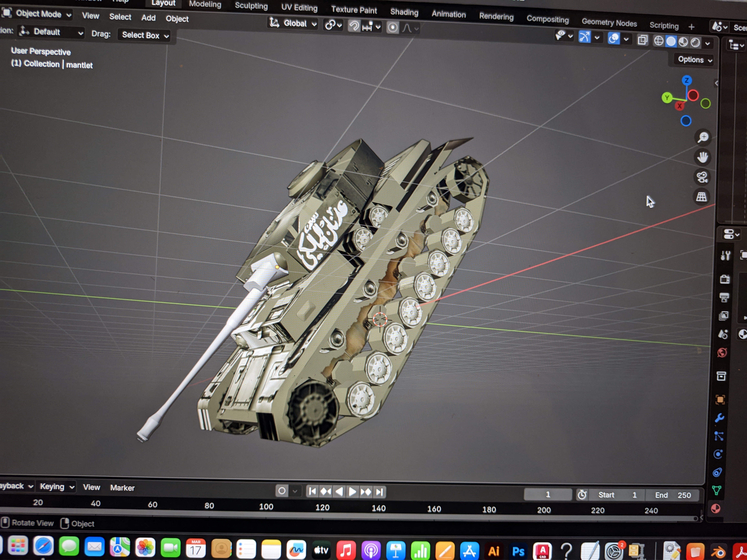Image resolution: width=747 pixels, height=560 pixels.
Task: Switch to material preview shading
Action: pyautogui.click(x=683, y=42)
